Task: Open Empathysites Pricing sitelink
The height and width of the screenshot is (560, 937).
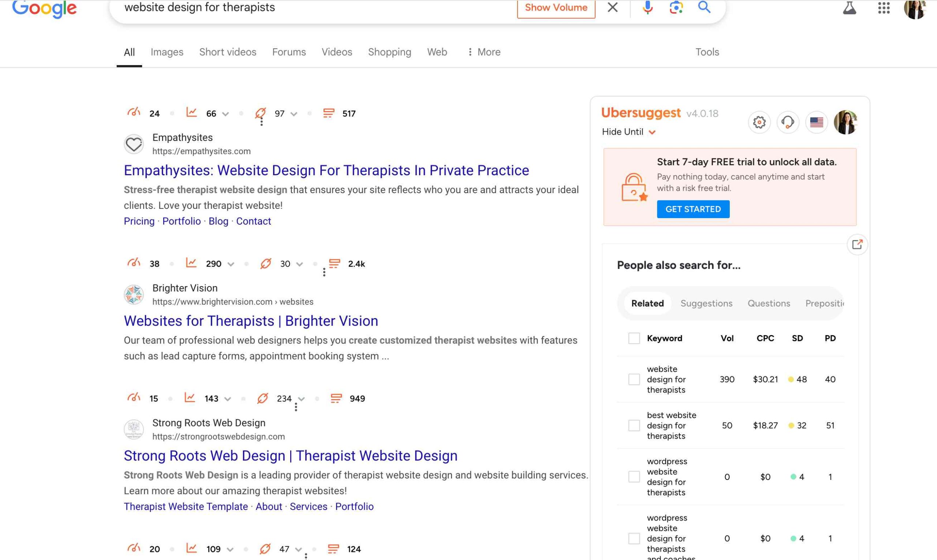Action: tap(139, 221)
